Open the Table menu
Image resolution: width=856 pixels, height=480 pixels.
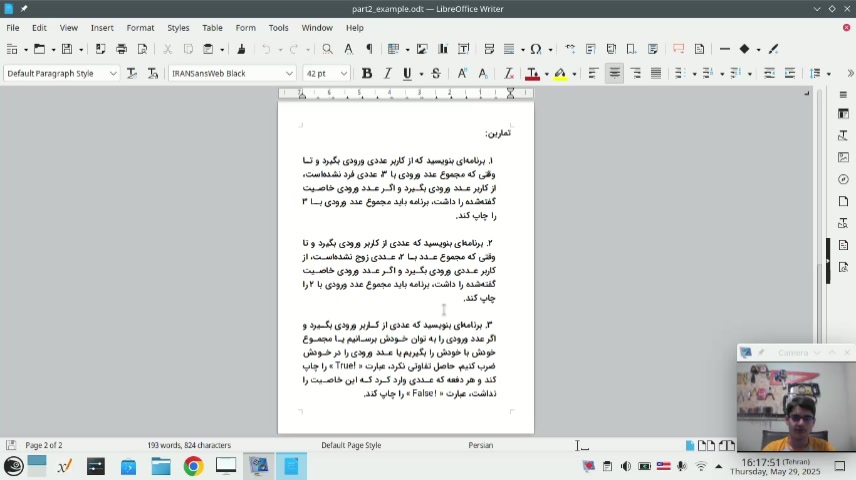click(212, 28)
